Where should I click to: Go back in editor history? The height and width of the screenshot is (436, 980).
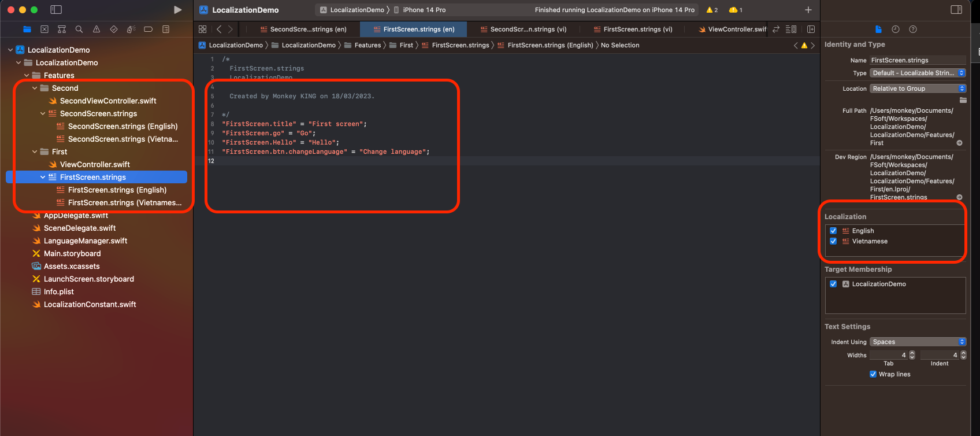[x=219, y=29]
